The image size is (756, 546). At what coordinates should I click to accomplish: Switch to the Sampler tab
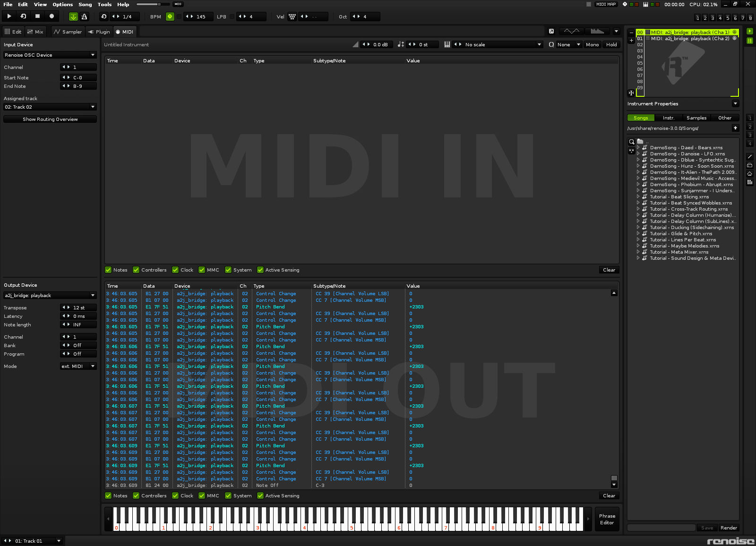point(68,31)
